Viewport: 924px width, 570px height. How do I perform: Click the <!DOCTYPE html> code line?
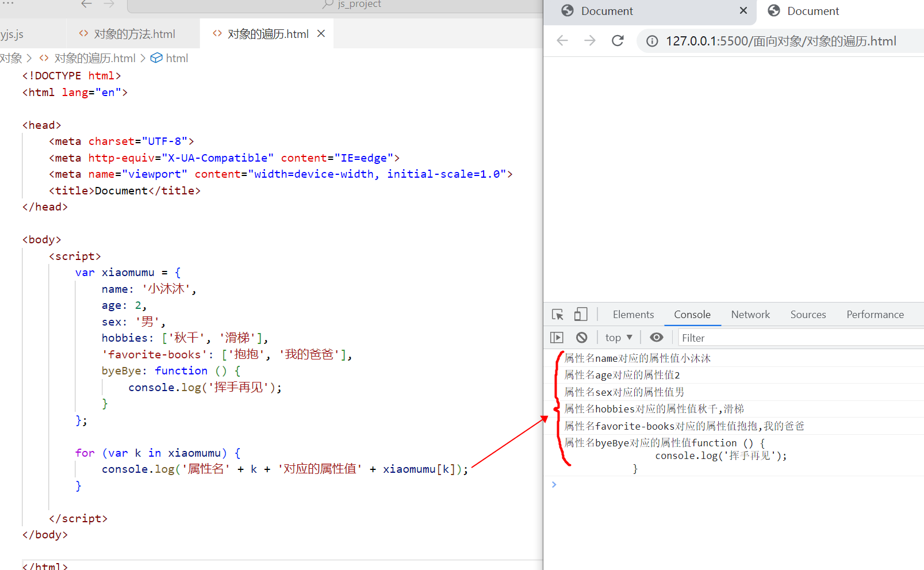click(x=71, y=76)
